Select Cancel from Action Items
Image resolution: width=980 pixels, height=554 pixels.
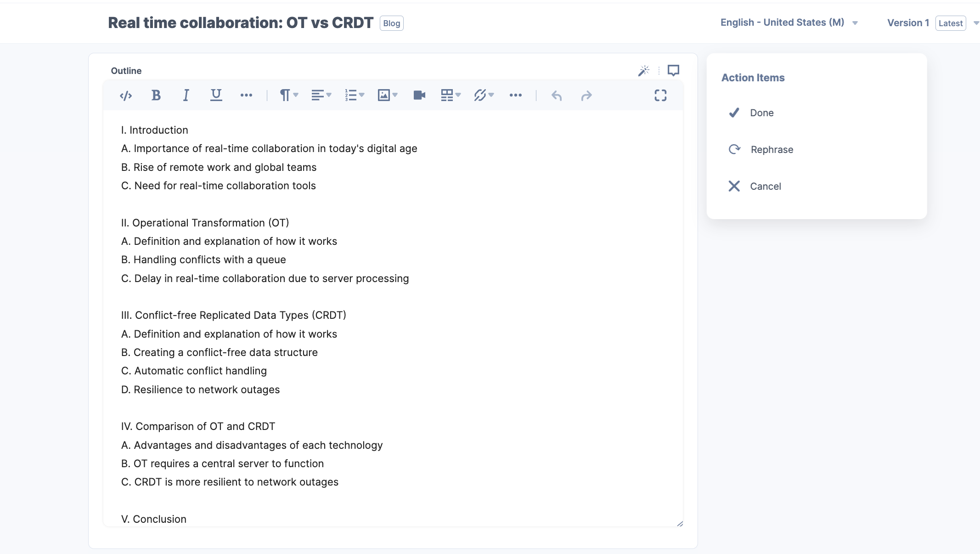765,186
